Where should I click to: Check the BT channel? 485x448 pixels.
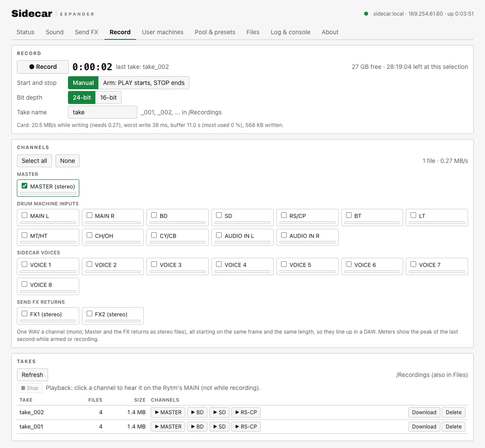[x=349, y=215]
